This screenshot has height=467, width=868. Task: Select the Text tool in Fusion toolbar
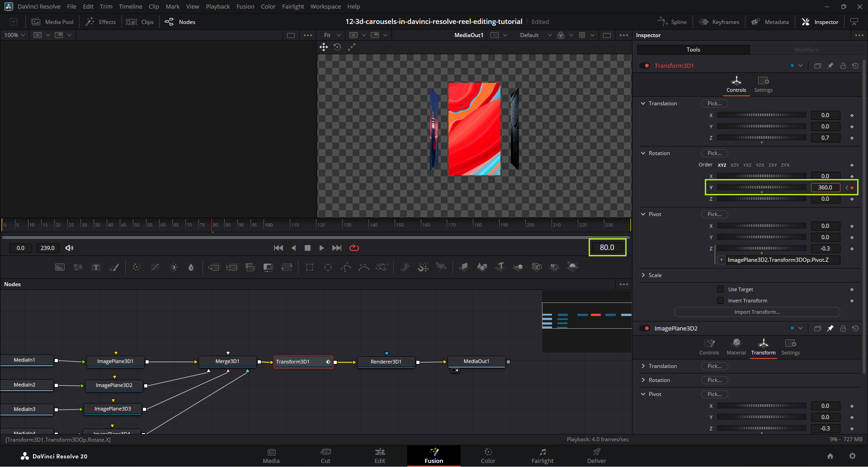(96, 267)
